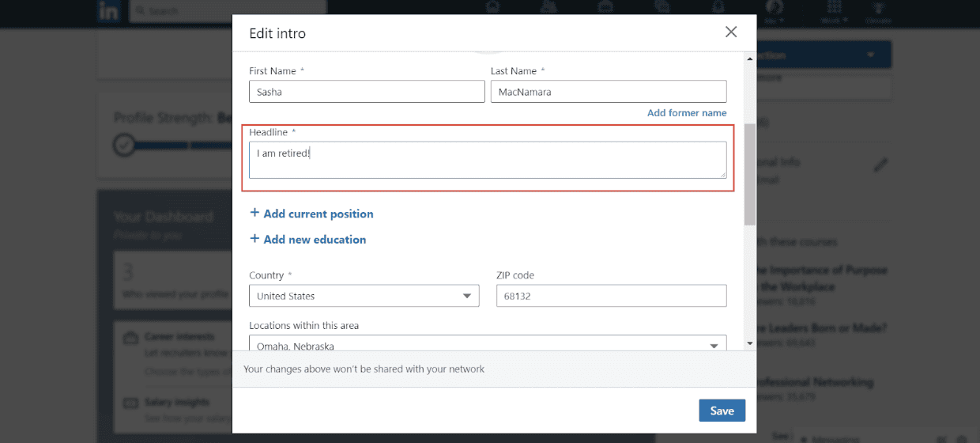
Task: Click the dialog scrollbar up arrow
Action: pos(750,59)
